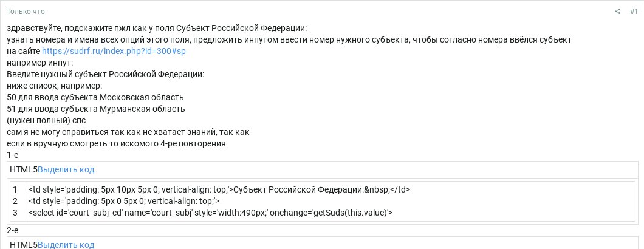
Task: Click the text "(нужен полный) спс"
Action: [46, 121]
